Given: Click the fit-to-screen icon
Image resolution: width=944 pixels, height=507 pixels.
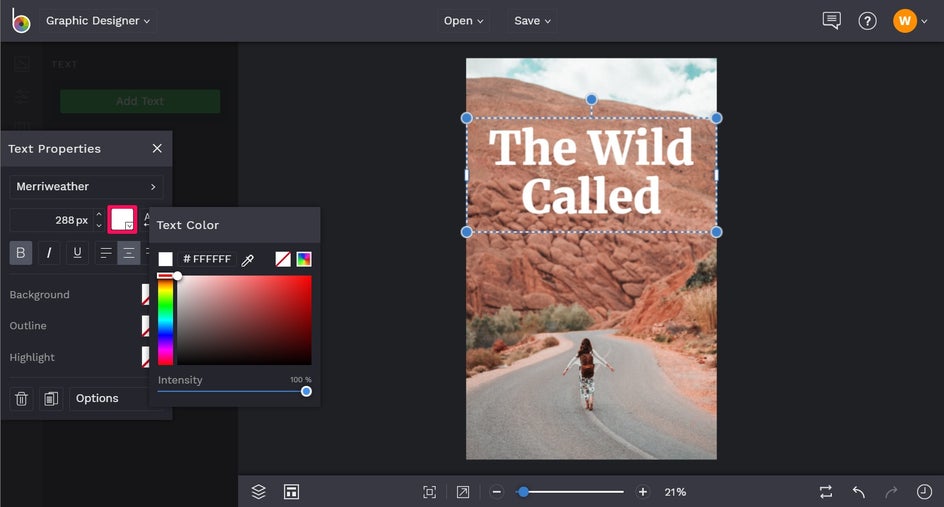Looking at the screenshot, I should click(430, 492).
